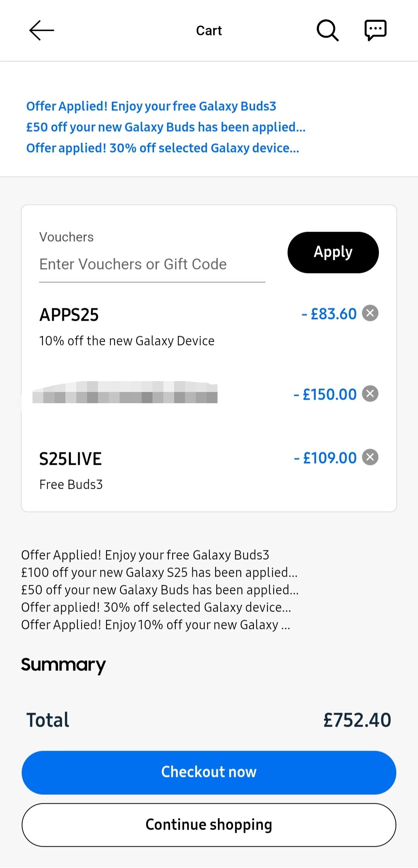The image size is (418, 868).
Task: Tap the Summary heading
Action: (63, 665)
